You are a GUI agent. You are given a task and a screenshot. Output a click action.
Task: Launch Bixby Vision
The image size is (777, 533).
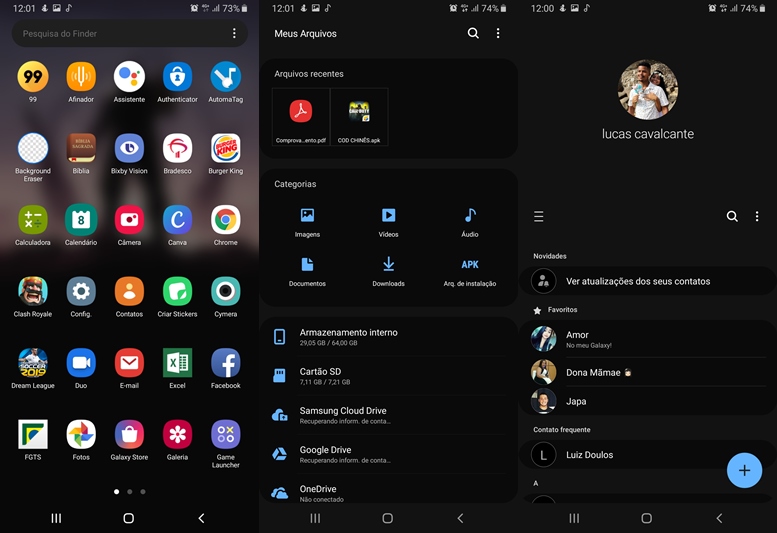point(129,148)
